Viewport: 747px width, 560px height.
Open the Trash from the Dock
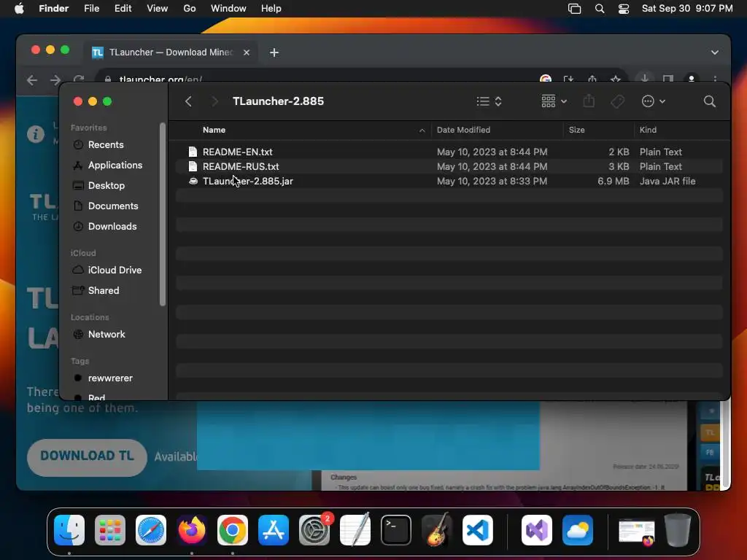click(x=678, y=529)
